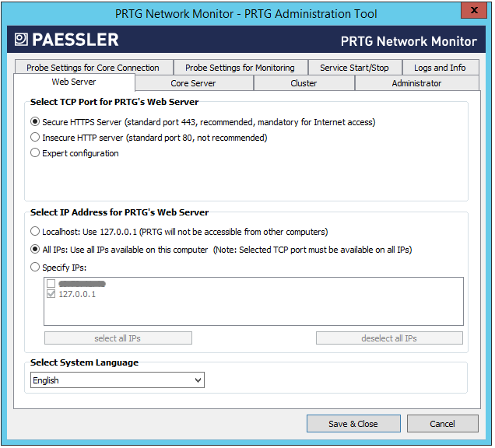Image resolution: width=495 pixels, height=448 pixels.
Task: Open the Logs and Info tab
Action: tap(441, 68)
